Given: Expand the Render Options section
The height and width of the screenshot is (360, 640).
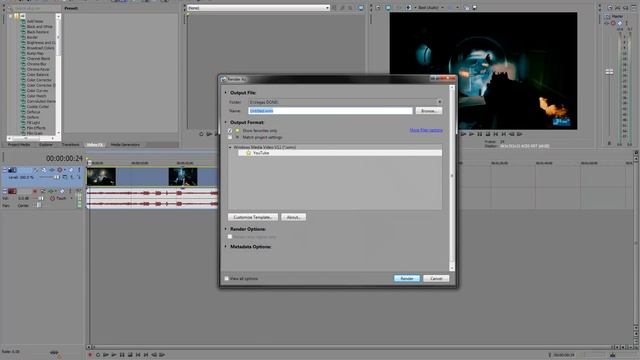Looking at the screenshot, I should 225,229.
